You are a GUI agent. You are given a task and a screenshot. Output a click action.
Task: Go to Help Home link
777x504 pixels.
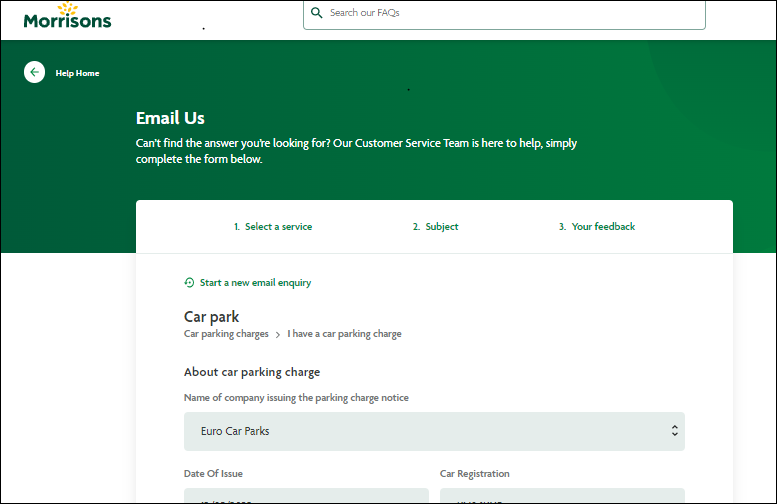pyautogui.click(x=77, y=73)
